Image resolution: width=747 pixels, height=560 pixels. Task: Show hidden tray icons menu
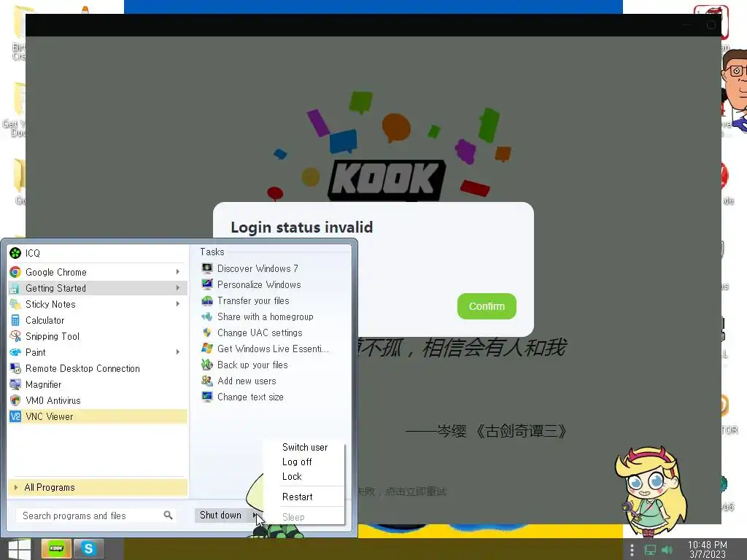coord(632,551)
